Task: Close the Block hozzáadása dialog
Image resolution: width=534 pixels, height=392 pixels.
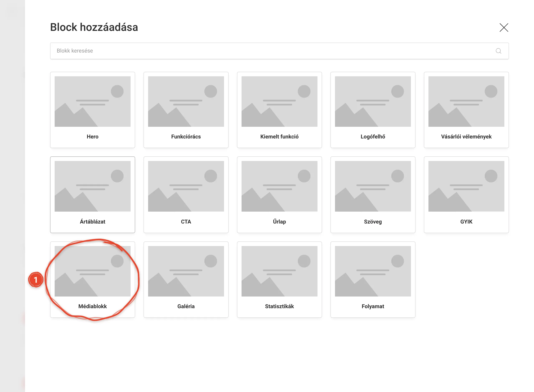Action: [x=504, y=28]
